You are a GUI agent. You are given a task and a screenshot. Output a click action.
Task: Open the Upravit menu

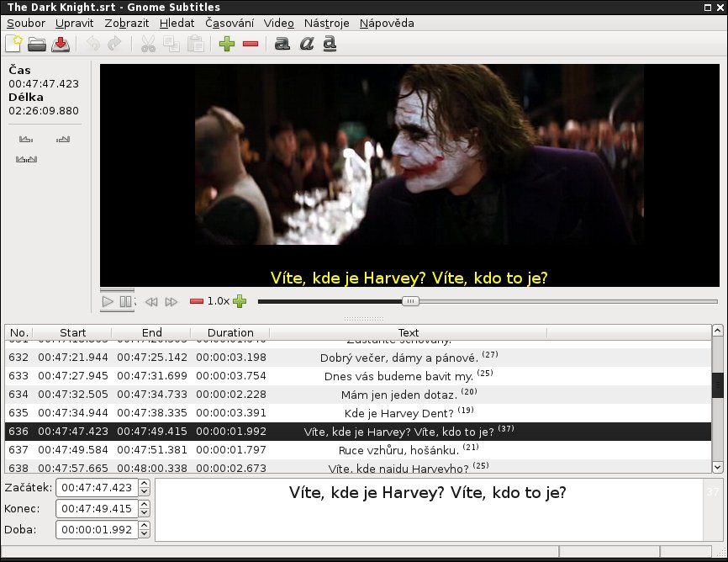[74, 24]
